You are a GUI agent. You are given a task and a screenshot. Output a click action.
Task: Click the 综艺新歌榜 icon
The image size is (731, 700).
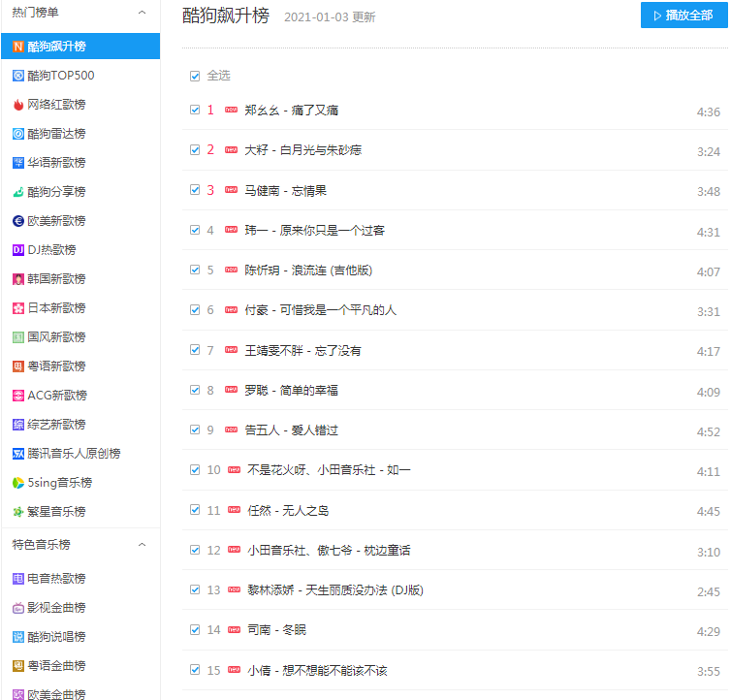17,425
